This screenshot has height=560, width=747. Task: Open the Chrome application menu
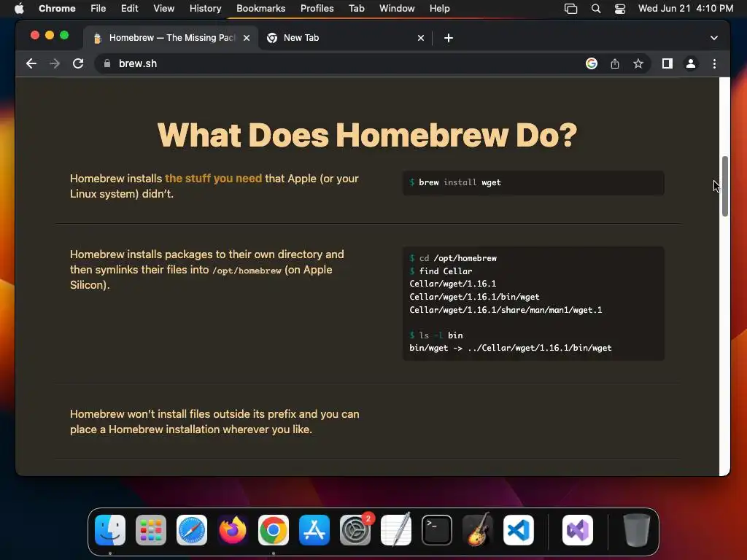[x=57, y=8]
